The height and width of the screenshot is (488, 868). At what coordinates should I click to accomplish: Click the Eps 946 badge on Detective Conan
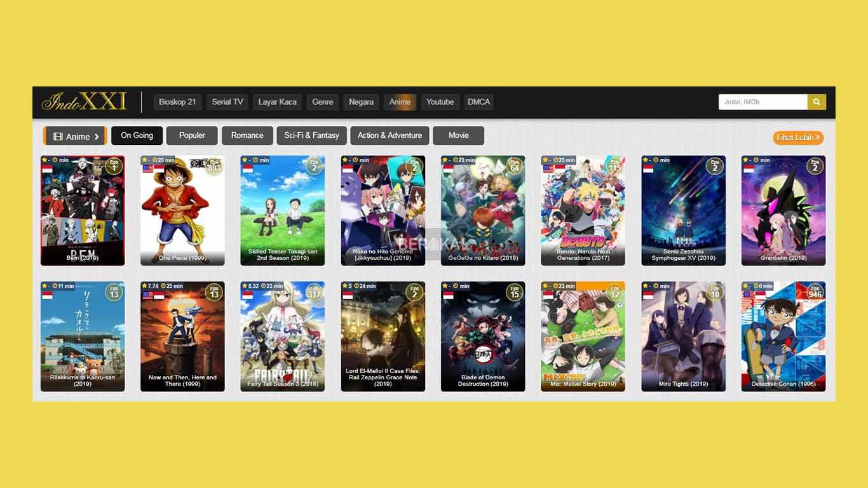click(x=815, y=292)
